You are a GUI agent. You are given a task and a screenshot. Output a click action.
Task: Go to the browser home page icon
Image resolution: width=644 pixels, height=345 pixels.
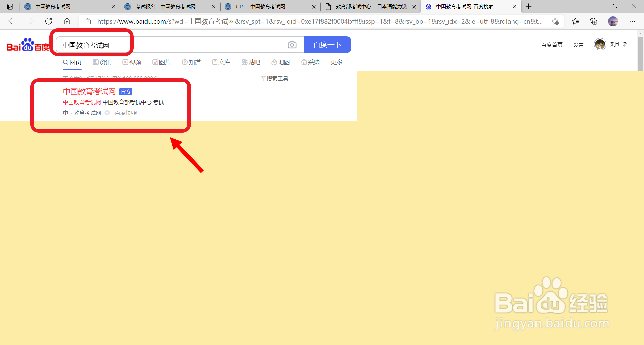point(67,21)
